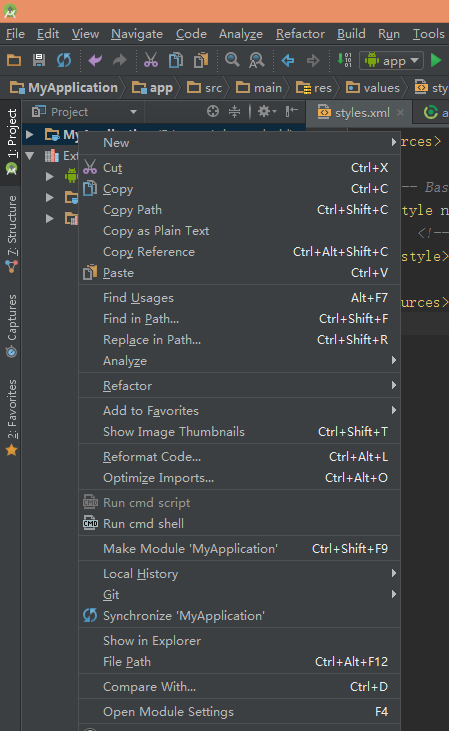The height and width of the screenshot is (731, 449).
Task: Click the Find magnifier icon in toolbar
Action: click(232, 60)
